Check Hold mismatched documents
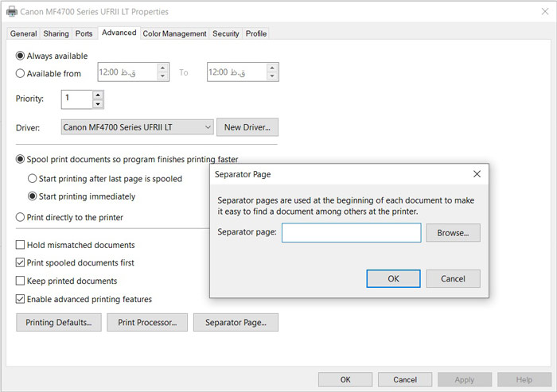The height and width of the screenshot is (392, 557). point(20,245)
